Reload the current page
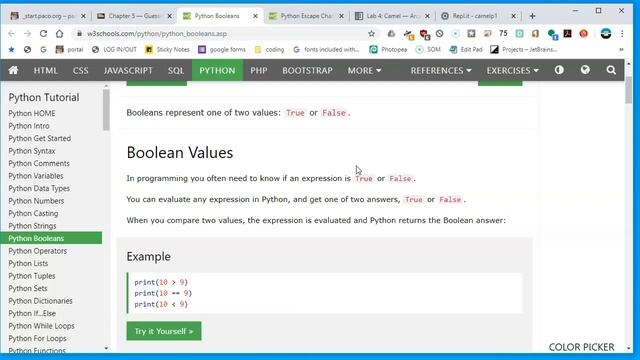This screenshot has width=640, height=360. (43, 33)
